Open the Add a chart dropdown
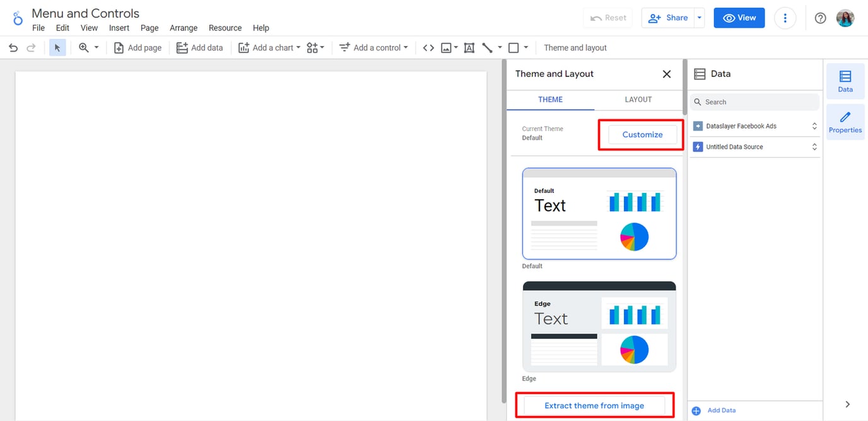The height and width of the screenshot is (421, 868). pyautogui.click(x=269, y=47)
